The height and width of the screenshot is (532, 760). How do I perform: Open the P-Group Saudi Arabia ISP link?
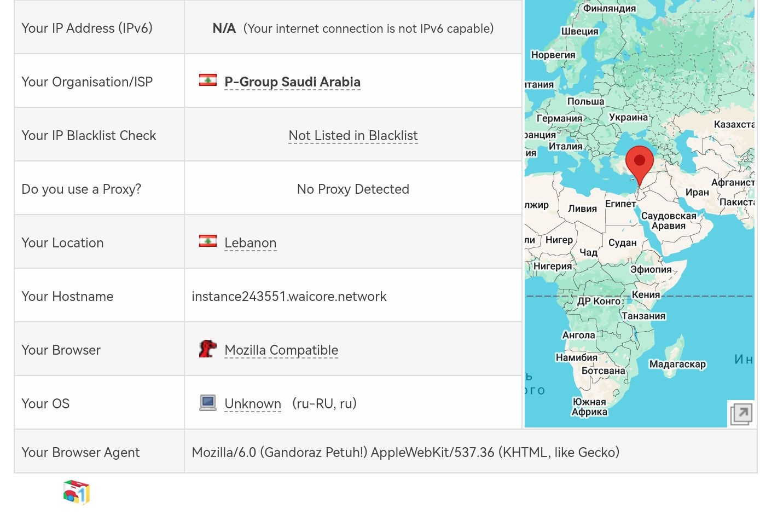(x=292, y=82)
